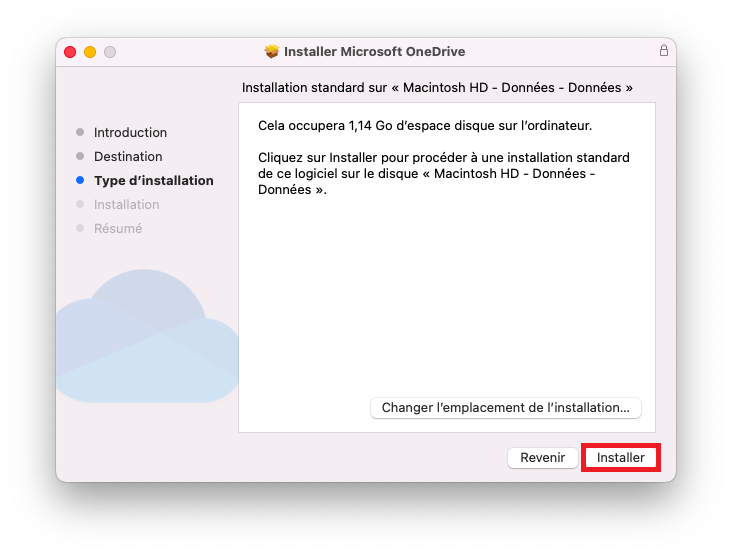732x556 pixels.
Task: Select the Type d'installation step
Action: [x=154, y=181]
